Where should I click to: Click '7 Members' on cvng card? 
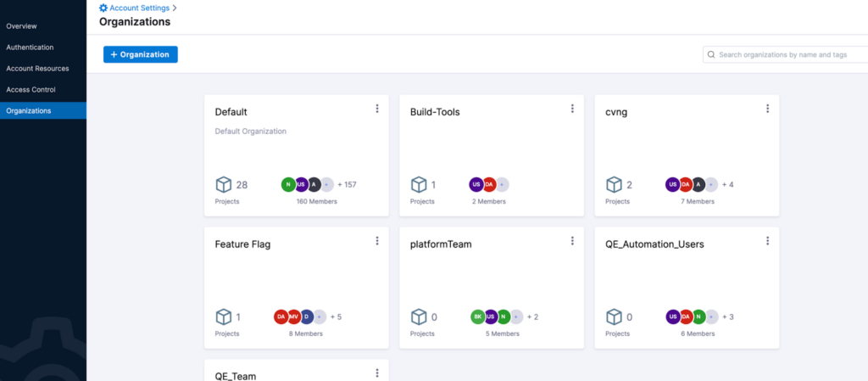[698, 202]
